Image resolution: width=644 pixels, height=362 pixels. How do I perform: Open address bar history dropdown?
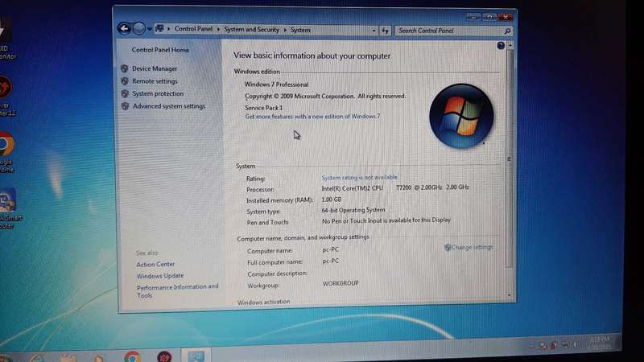click(x=374, y=31)
